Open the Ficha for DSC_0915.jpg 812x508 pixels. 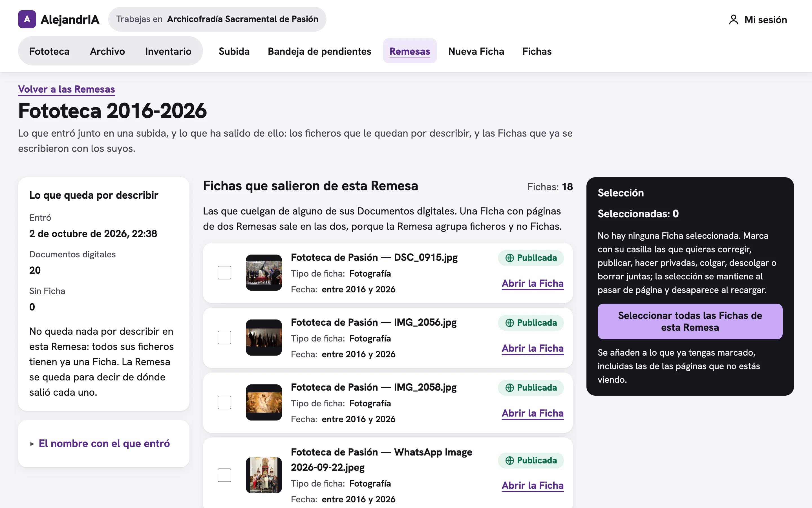point(533,283)
